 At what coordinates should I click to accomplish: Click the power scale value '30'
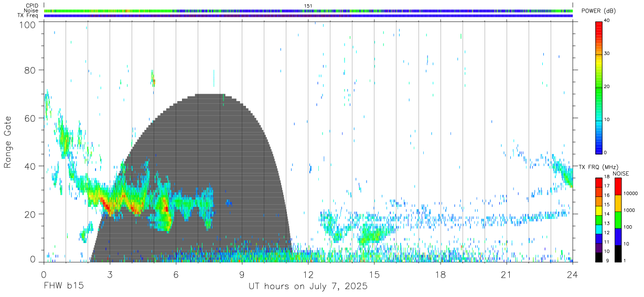click(x=607, y=53)
